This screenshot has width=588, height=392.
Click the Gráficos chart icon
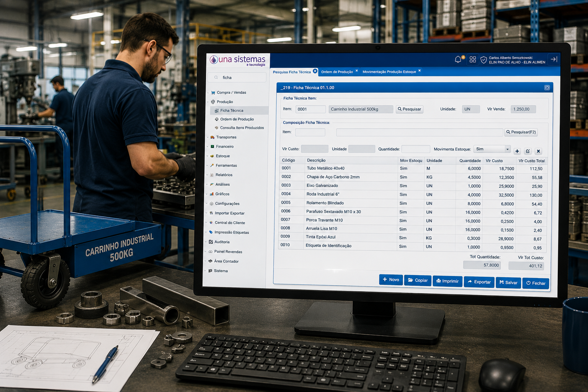[x=212, y=194]
